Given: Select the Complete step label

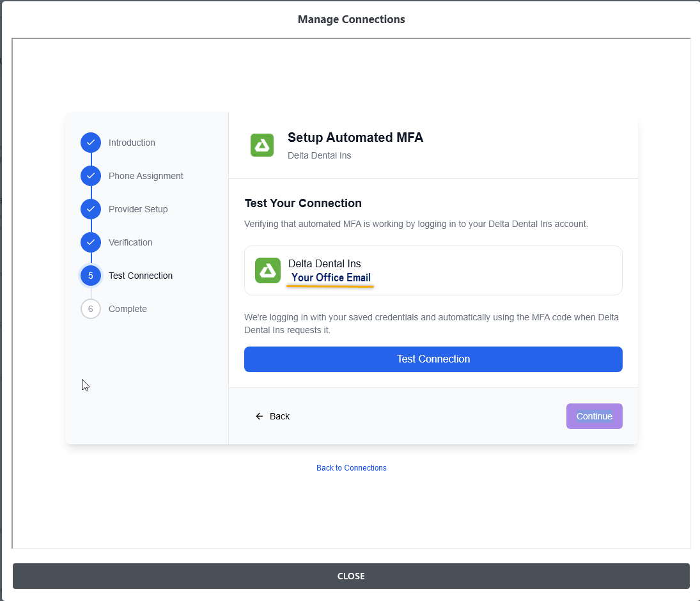Looking at the screenshot, I should coord(128,309).
